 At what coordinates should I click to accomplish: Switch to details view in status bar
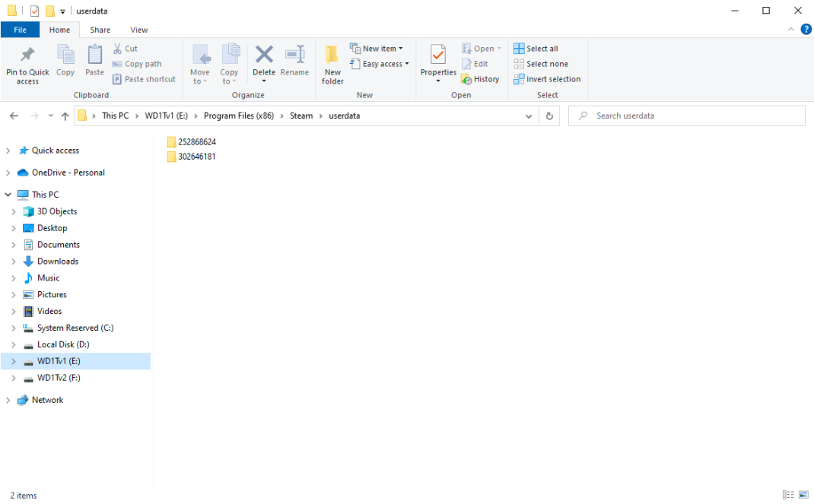pyautogui.click(x=788, y=495)
